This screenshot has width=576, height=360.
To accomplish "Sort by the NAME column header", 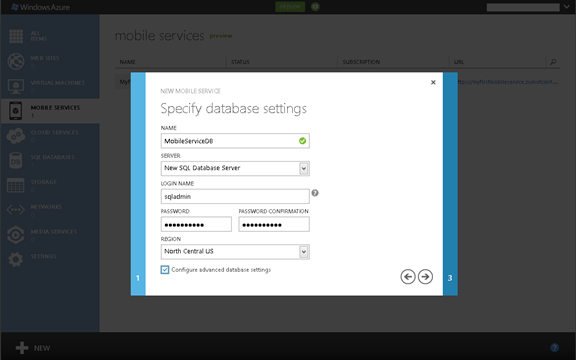I will [127, 62].
